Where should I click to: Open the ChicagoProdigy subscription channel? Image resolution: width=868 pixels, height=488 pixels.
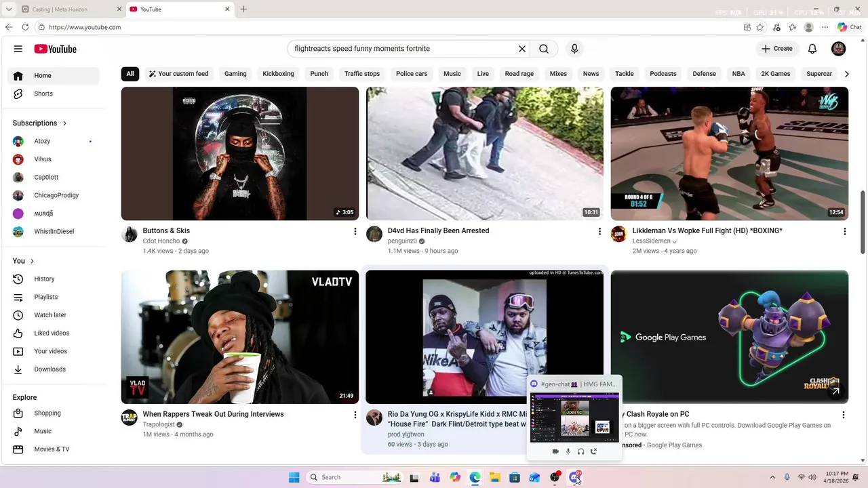click(x=52, y=195)
